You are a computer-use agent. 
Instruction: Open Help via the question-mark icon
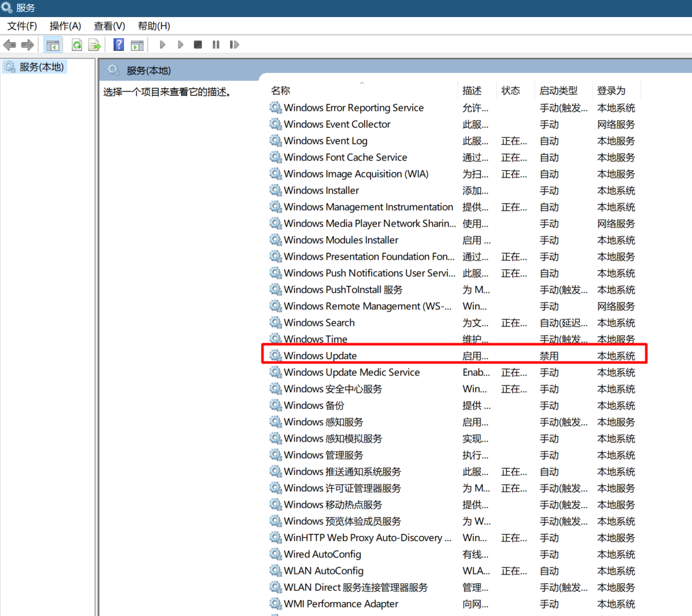click(118, 45)
